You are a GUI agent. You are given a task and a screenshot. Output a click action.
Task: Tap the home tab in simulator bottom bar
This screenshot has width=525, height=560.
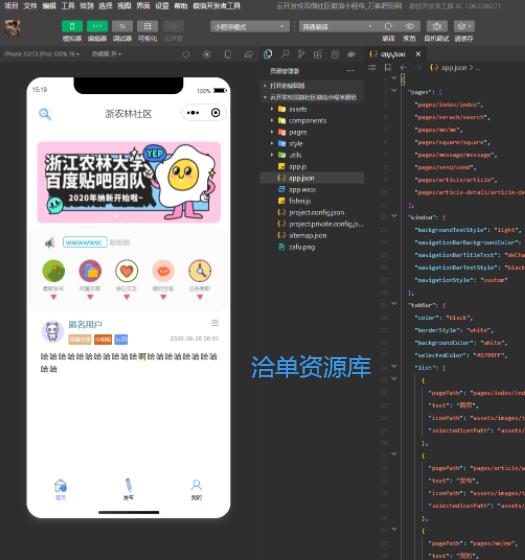coord(60,489)
